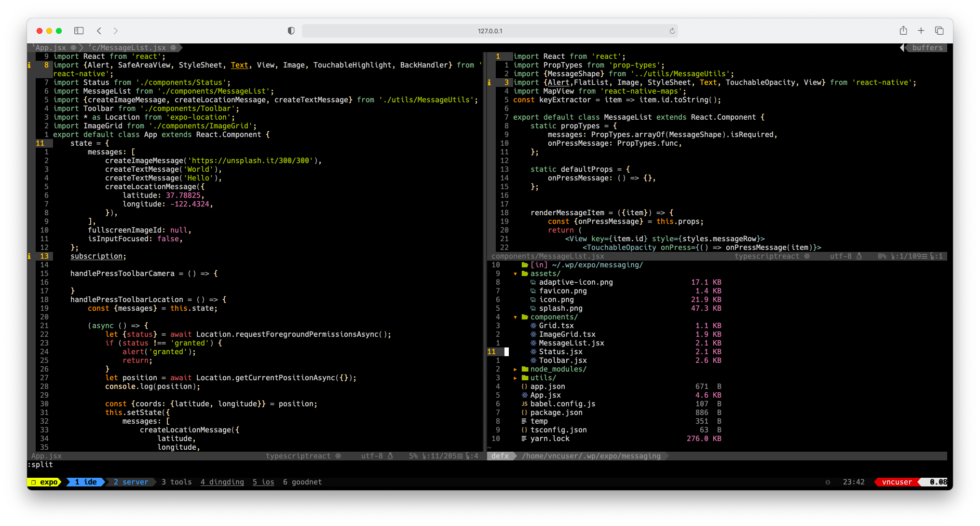
Task: Click the privacy shield icon
Action: click(291, 31)
